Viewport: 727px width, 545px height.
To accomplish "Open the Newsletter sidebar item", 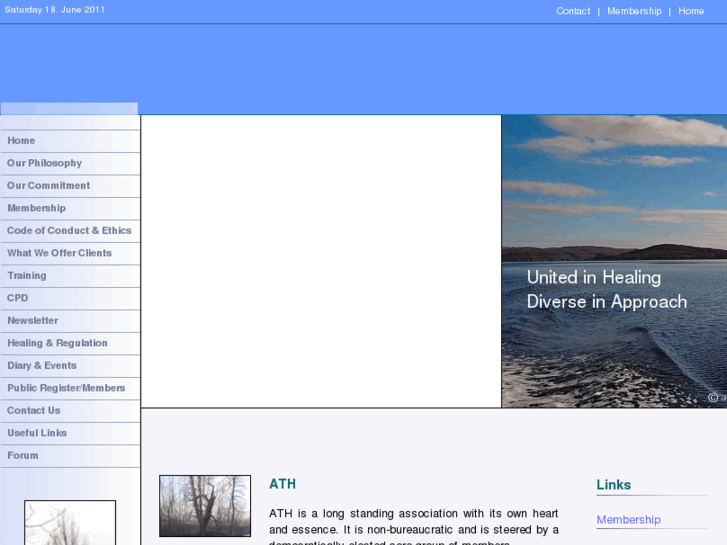I will click(x=70, y=321).
